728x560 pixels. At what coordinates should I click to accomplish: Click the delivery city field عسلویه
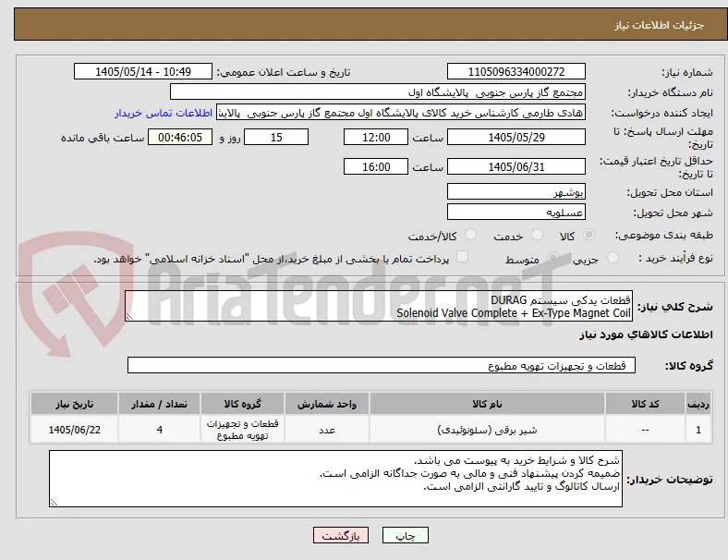(516, 213)
